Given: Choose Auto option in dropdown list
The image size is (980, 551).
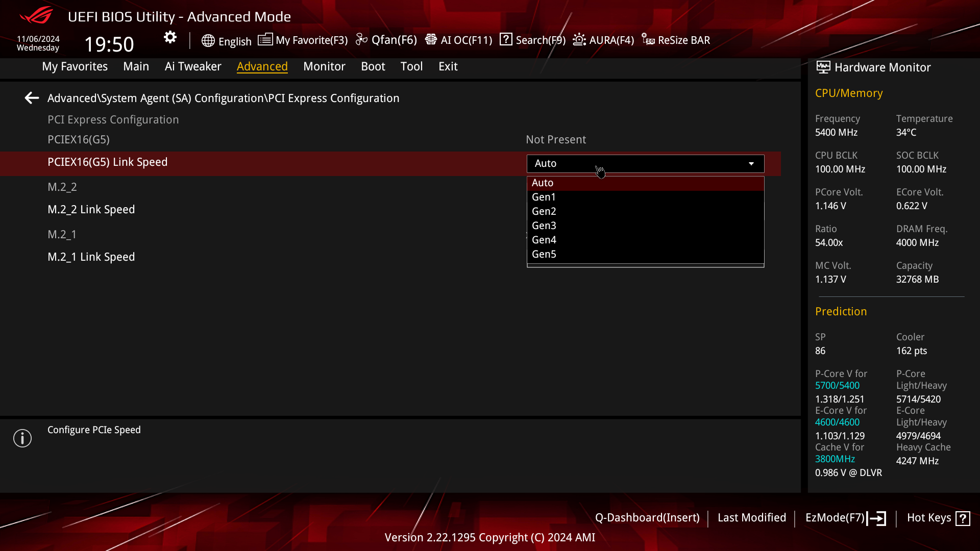Looking at the screenshot, I should click(543, 183).
